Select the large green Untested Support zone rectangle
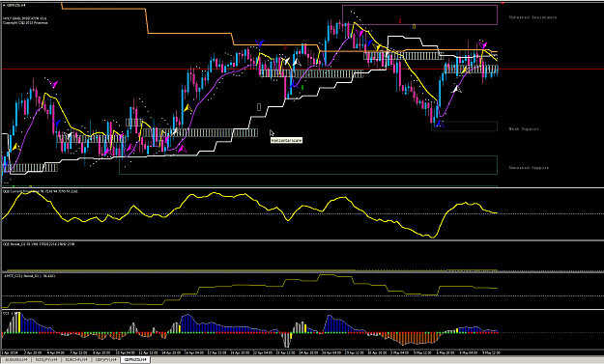The width and height of the screenshot is (604, 364). pos(308,165)
